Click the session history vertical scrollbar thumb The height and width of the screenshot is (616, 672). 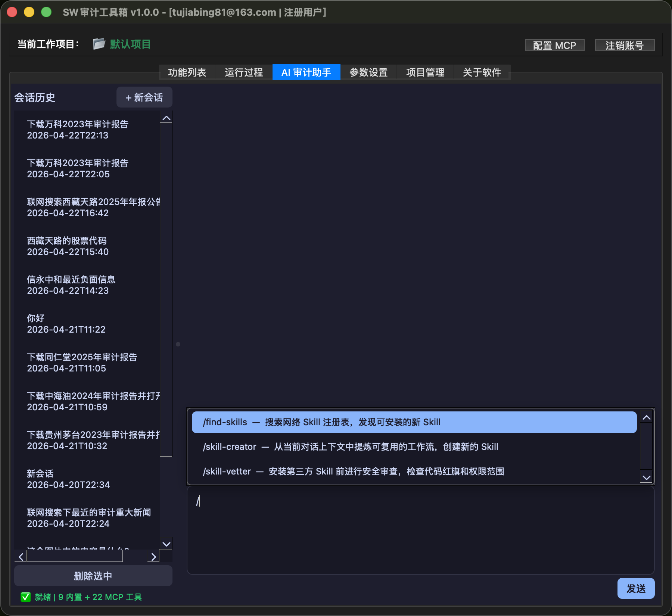[x=166, y=289]
